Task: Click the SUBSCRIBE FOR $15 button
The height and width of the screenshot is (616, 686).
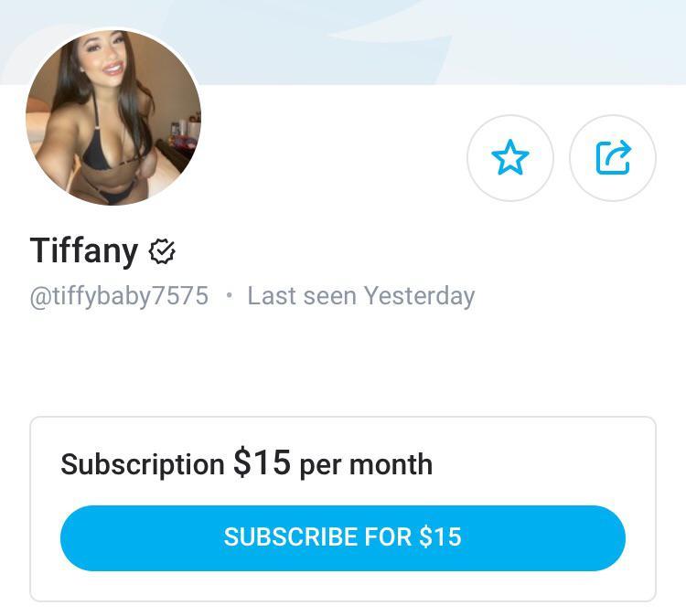Action: [x=343, y=537]
